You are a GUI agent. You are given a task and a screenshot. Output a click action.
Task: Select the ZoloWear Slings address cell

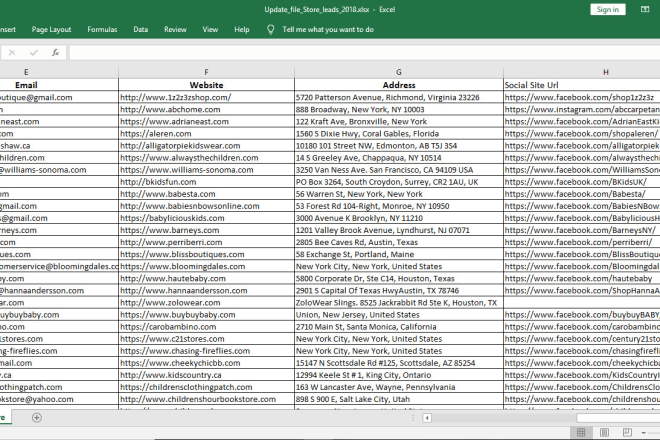point(399,303)
